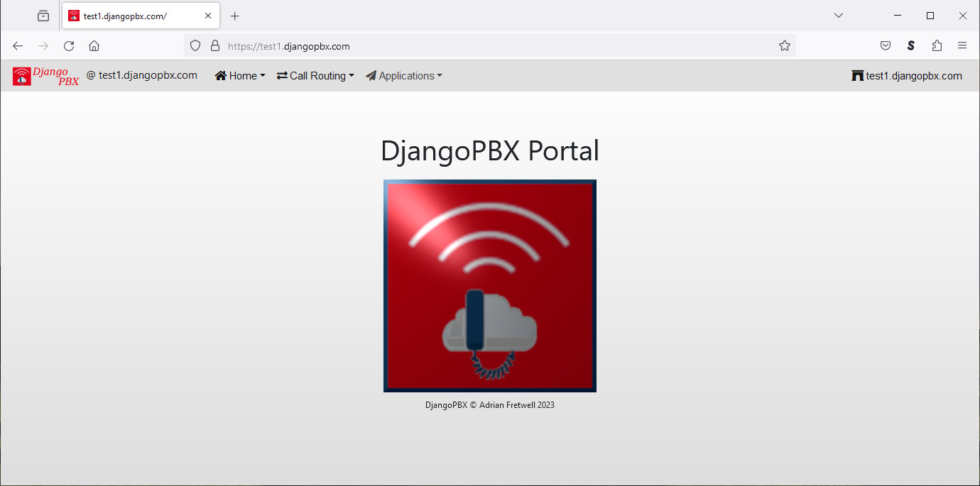Expand the Home dropdown menu
980x486 pixels.
pos(240,76)
